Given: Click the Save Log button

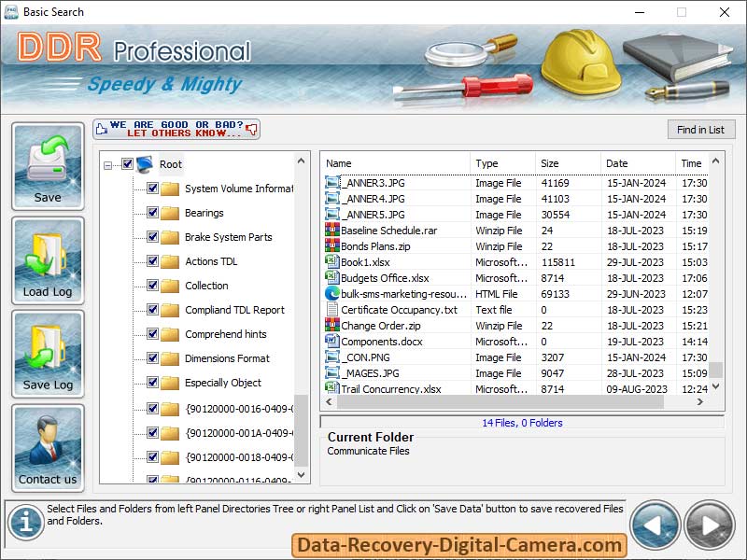Looking at the screenshot, I should click(48, 354).
